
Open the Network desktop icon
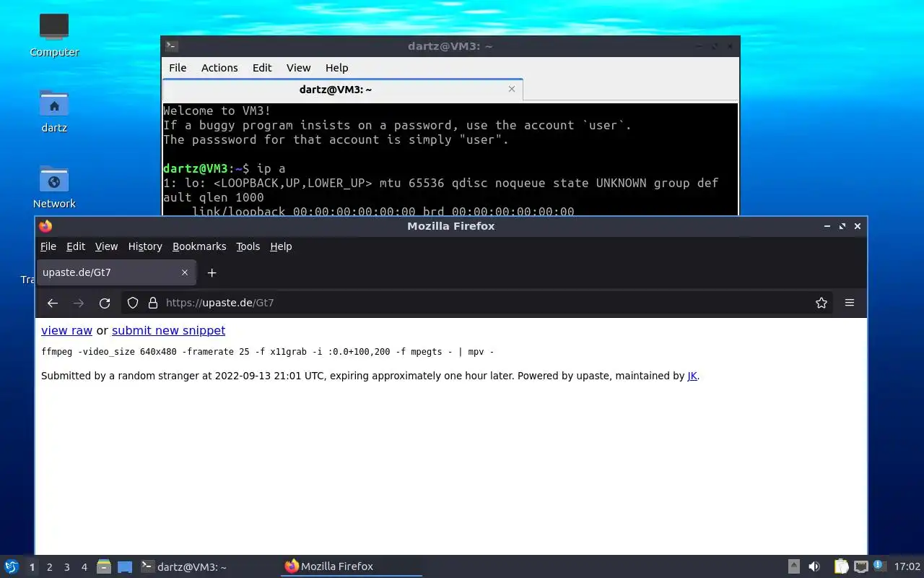click(54, 186)
